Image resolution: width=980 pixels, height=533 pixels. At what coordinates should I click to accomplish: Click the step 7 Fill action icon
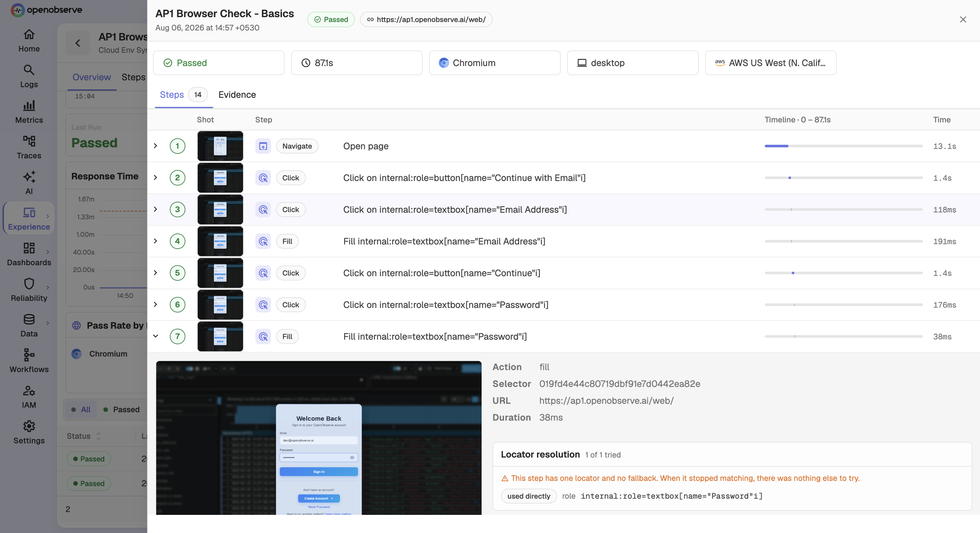(263, 336)
